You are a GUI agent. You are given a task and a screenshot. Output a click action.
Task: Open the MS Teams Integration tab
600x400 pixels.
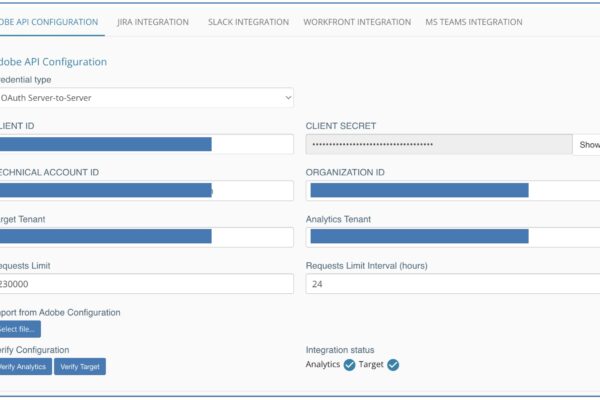point(474,22)
